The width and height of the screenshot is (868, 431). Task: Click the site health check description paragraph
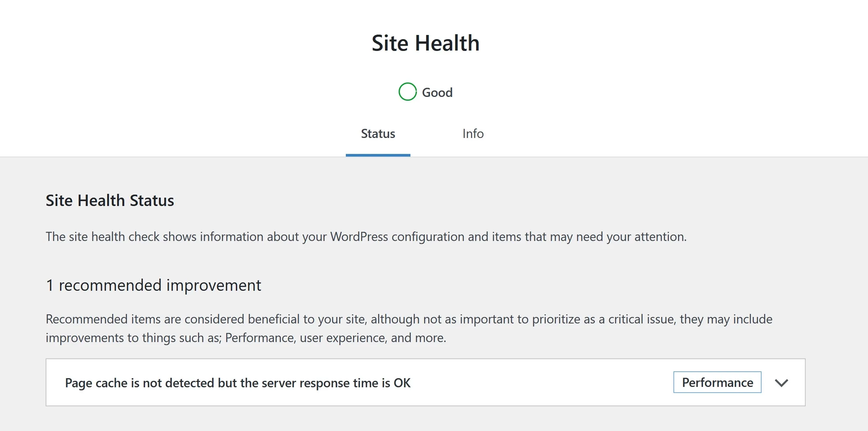point(366,236)
